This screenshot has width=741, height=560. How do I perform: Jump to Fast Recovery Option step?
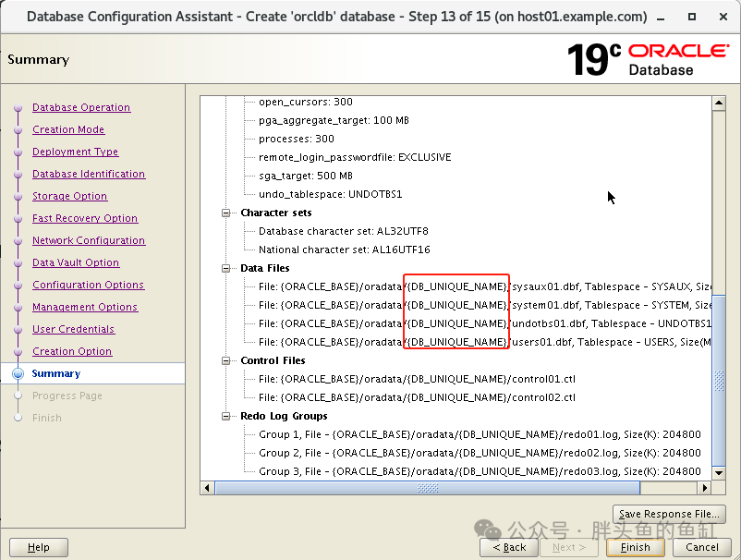[85, 218]
